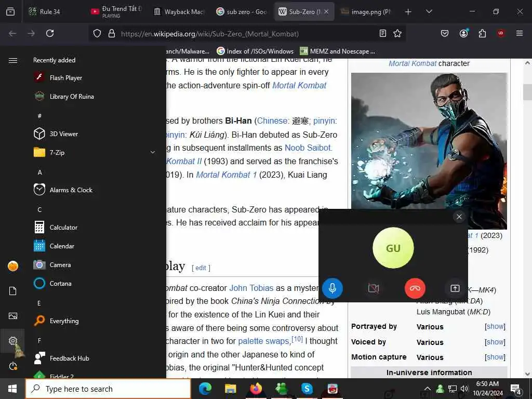Viewport: 532px width, 399px height.
Task: Close the Sub-Zero Wikipedia tab
Action: pos(326,11)
